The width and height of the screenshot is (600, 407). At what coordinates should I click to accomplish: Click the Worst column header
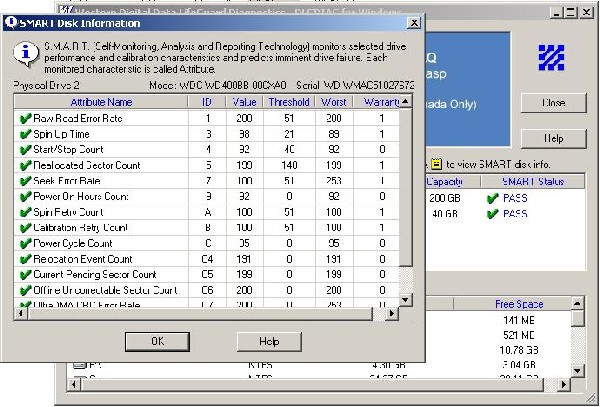[x=334, y=102]
